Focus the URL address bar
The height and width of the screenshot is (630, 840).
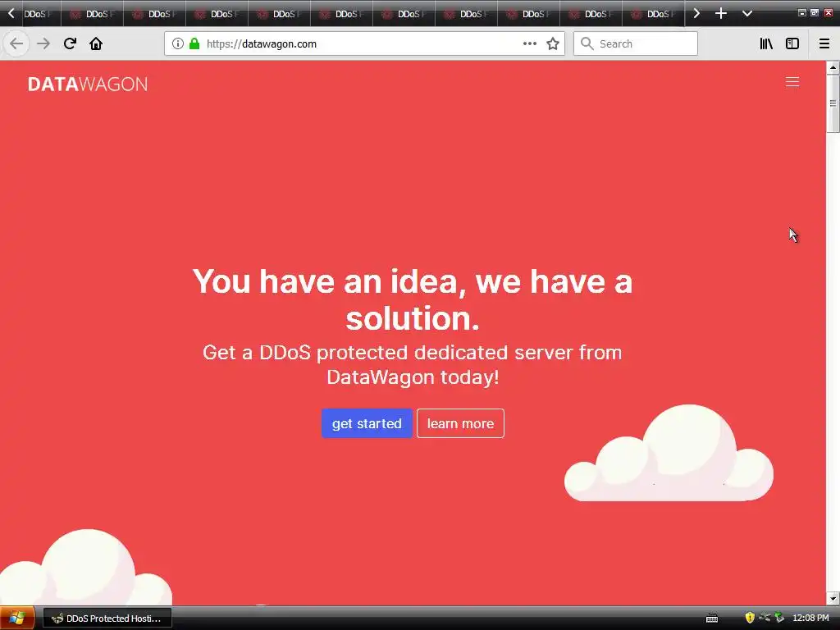364,44
